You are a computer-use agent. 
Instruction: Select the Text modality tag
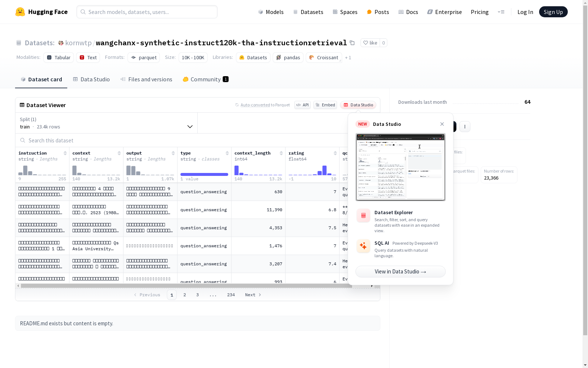click(88, 57)
